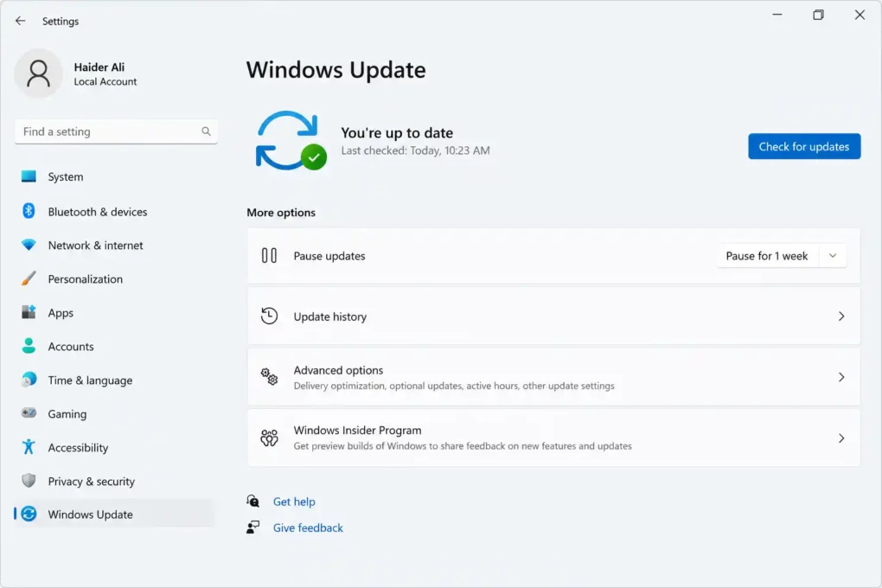
Task: Click the 'You're up to date' status text
Action: point(397,133)
